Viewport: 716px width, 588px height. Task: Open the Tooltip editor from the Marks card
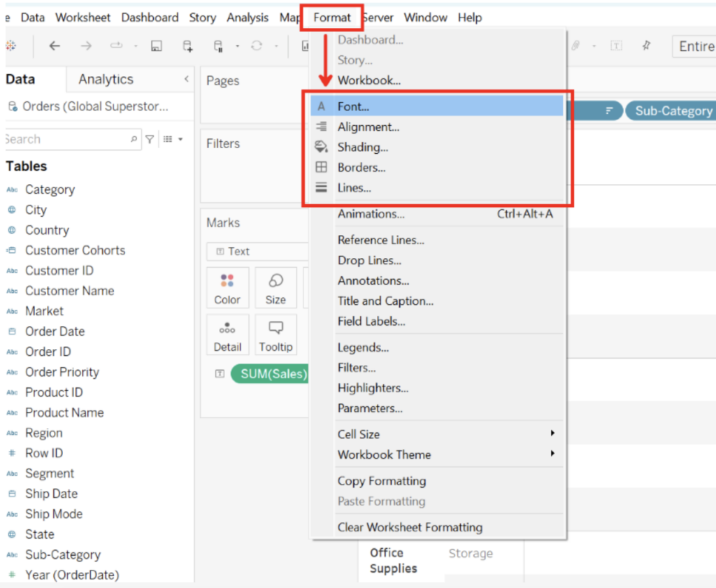[275, 334]
